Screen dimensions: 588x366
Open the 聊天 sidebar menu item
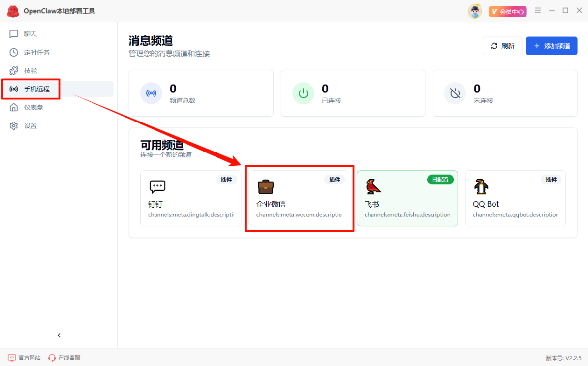(x=31, y=34)
